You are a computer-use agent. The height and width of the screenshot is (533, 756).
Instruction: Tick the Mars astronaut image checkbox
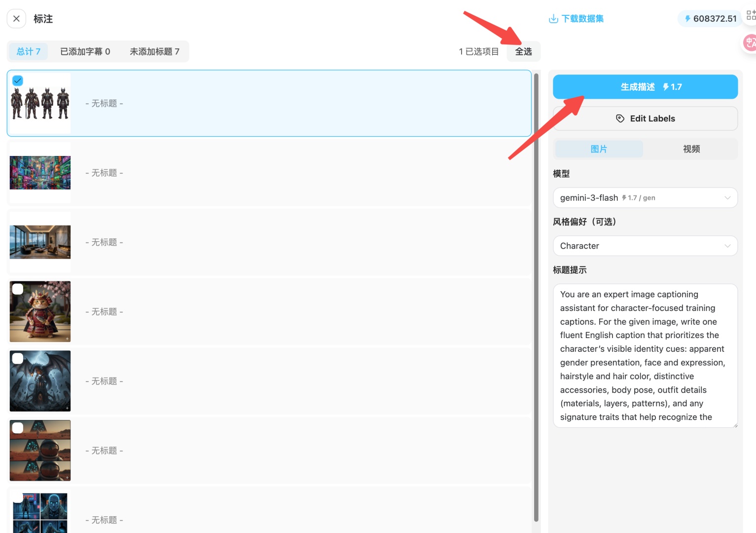click(x=18, y=428)
